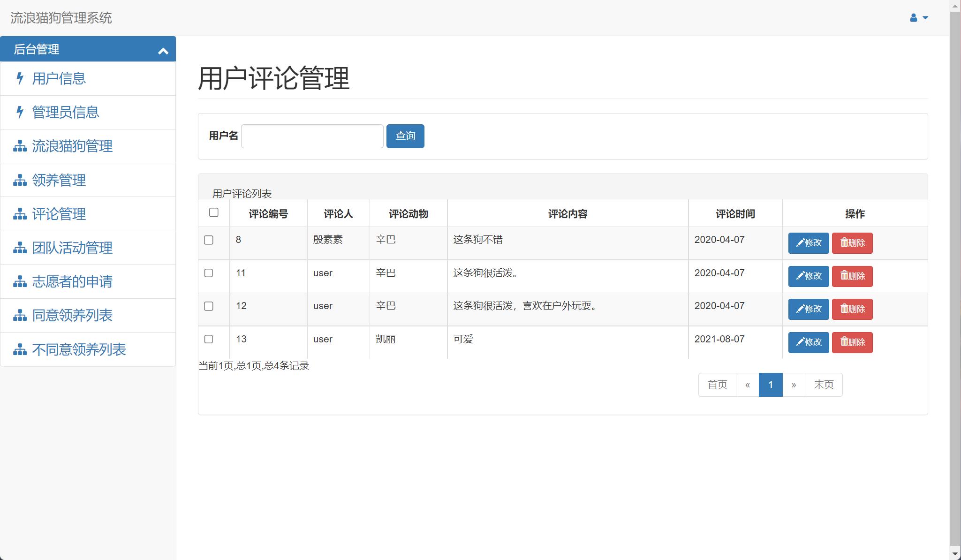This screenshot has width=961, height=560.
Task: Click the lightning icon beside 管理员信息
Action: [x=19, y=113]
